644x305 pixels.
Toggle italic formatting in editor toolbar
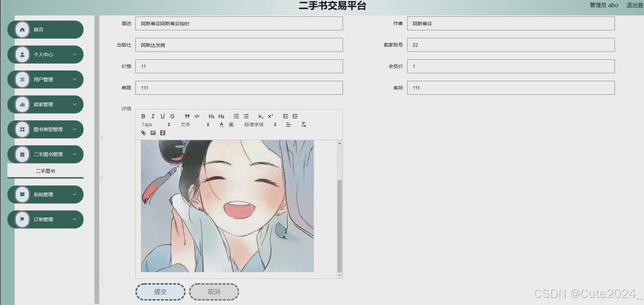click(x=153, y=116)
